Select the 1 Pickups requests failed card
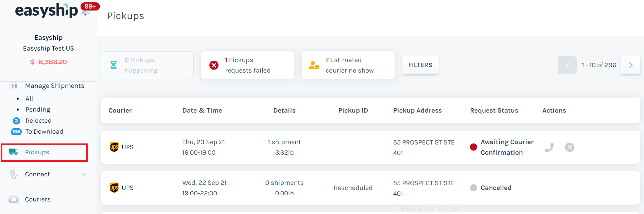The image size is (644, 214). click(247, 65)
